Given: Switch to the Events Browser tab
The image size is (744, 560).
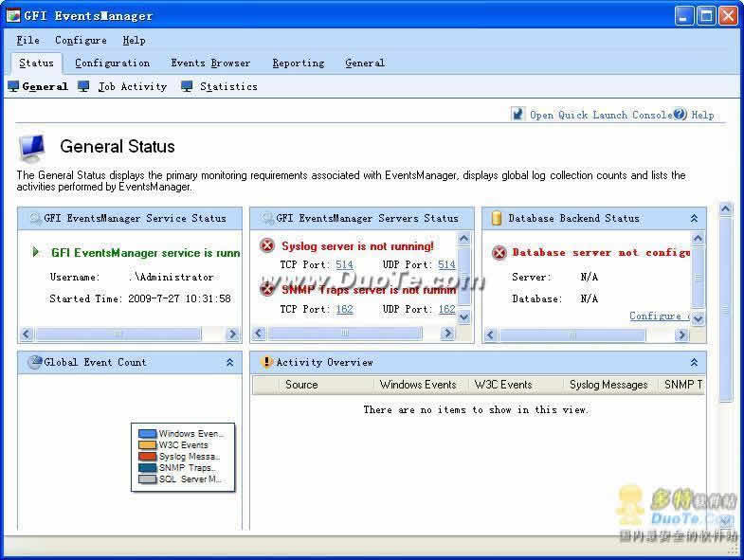Looking at the screenshot, I should [x=210, y=63].
